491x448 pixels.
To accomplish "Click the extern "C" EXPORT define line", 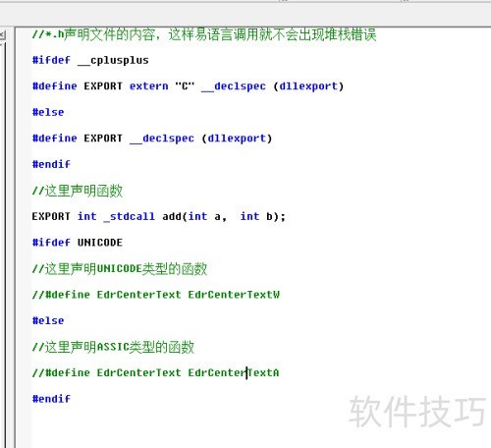I will coord(188,86).
